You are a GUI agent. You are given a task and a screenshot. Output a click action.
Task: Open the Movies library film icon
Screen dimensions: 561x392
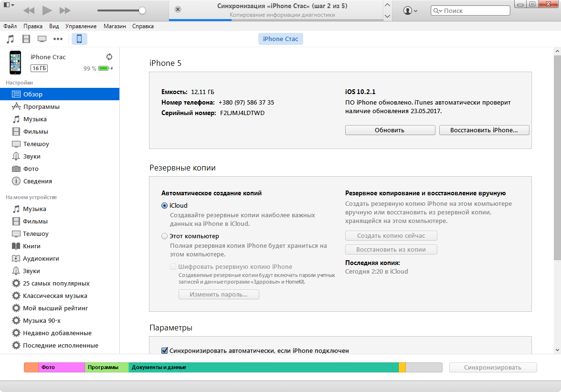click(26, 39)
